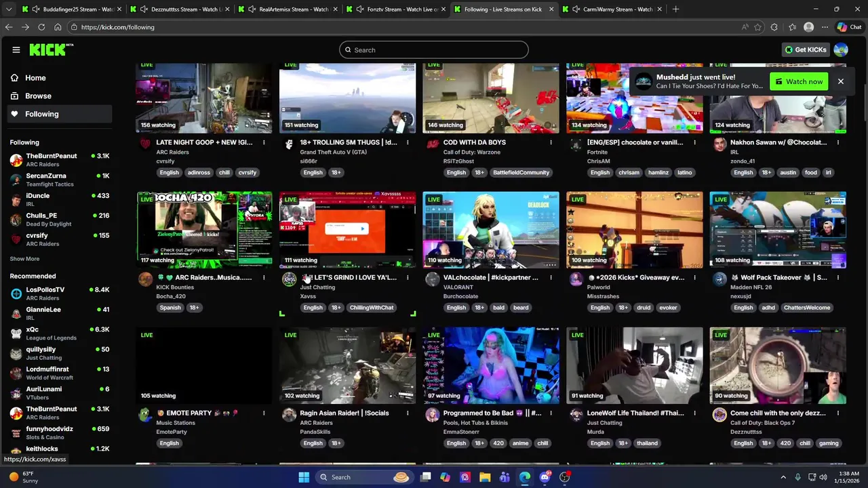
Task: Dismiss the Mushedd went live notification
Action: (840, 81)
